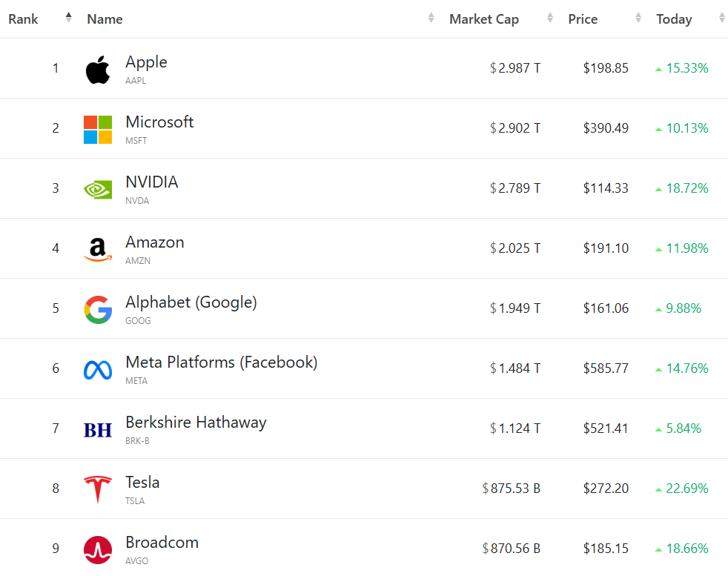Image resolution: width=728 pixels, height=576 pixels.
Task: Click Tesla's 22.69% daily change value
Action: 686,489
